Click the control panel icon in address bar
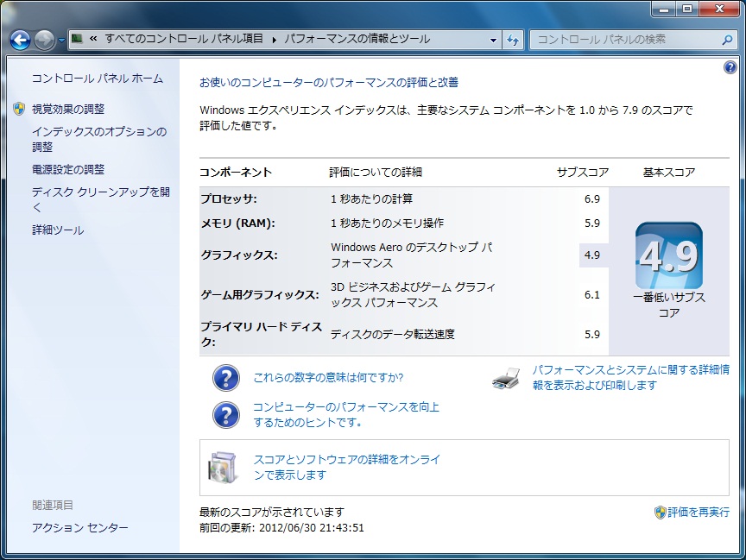The height and width of the screenshot is (560, 746). pyautogui.click(x=77, y=39)
